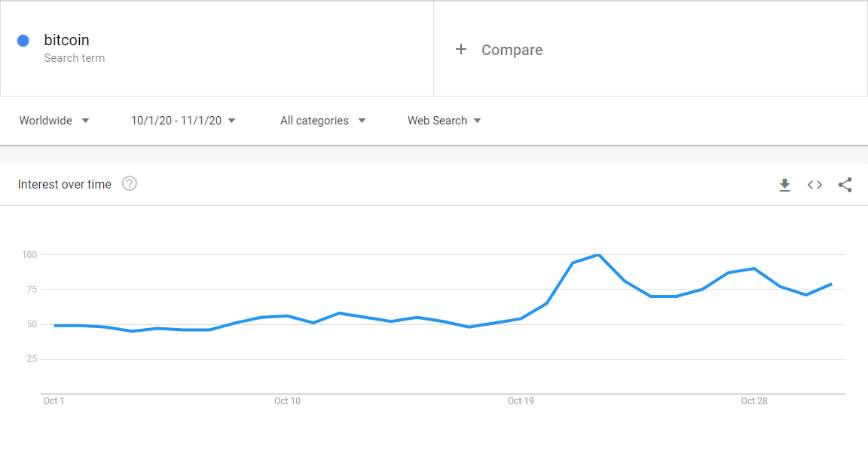Select the Oct 1 axis label
Image resolution: width=868 pixels, height=457 pixels.
[54, 401]
